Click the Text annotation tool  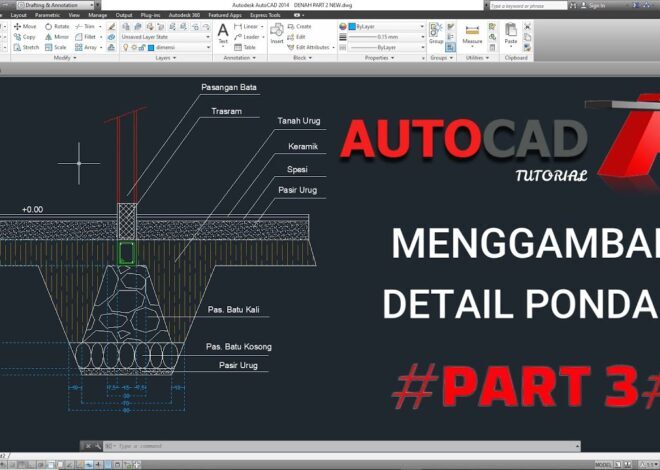tap(223, 34)
